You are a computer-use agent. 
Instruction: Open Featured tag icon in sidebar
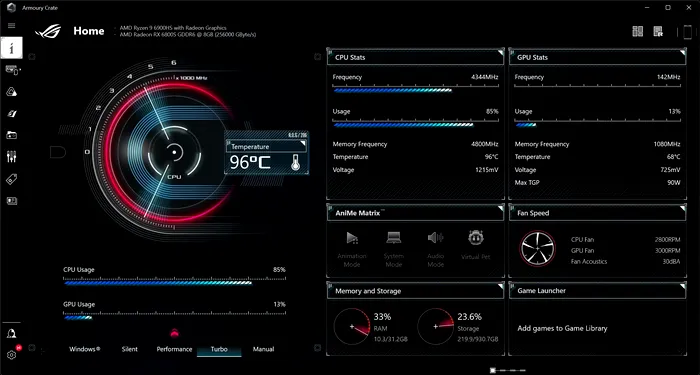click(x=12, y=179)
